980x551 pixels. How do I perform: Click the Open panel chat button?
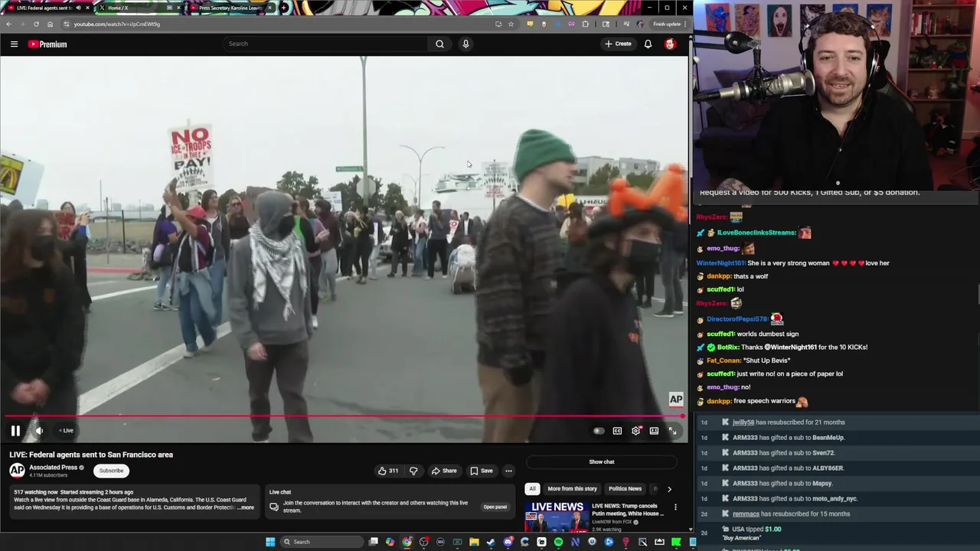click(495, 507)
